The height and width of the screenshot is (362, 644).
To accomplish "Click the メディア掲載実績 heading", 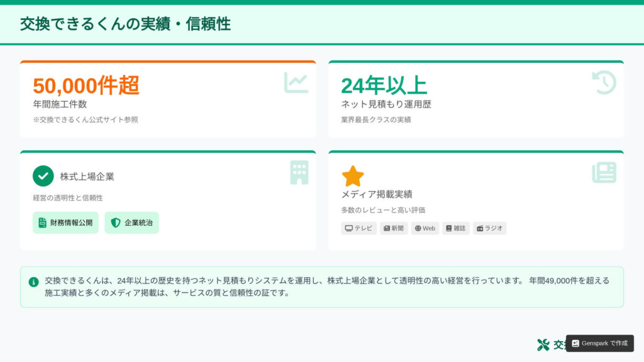I will tap(377, 194).
